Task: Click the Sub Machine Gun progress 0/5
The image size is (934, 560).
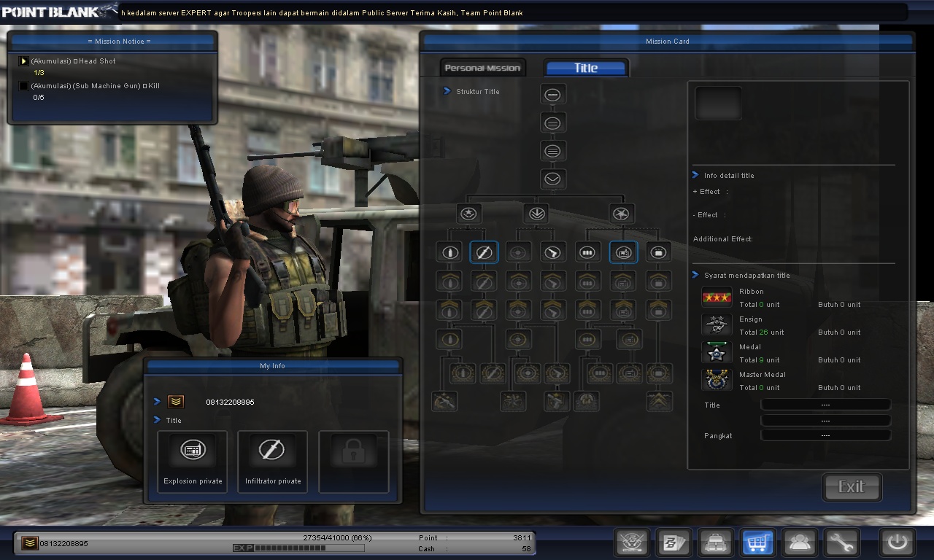Action: [39, 98]
